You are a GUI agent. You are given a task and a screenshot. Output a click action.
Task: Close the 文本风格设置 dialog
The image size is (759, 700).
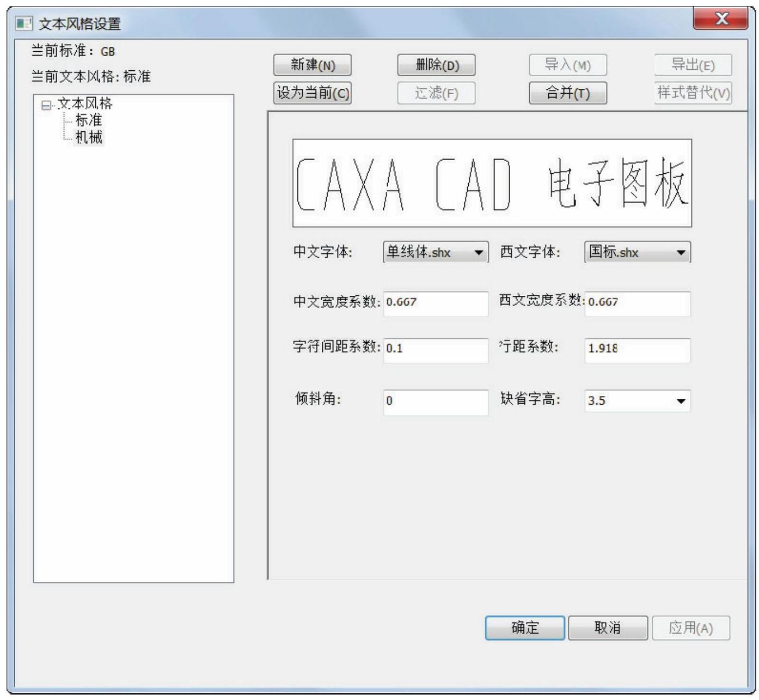[721, 19]
